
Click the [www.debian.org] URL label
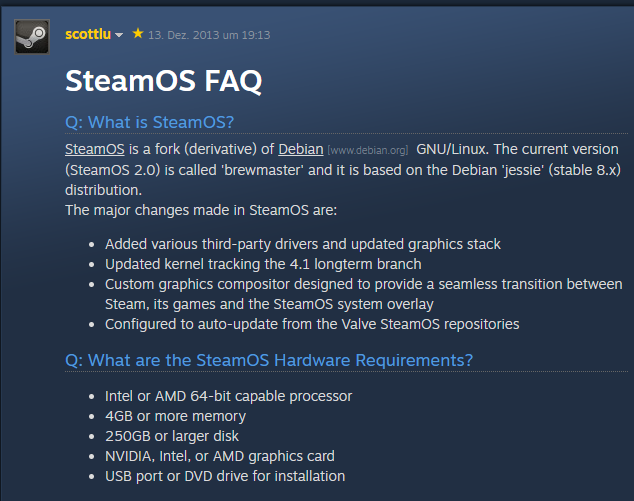pyautogui.click(x=367, y=150)
